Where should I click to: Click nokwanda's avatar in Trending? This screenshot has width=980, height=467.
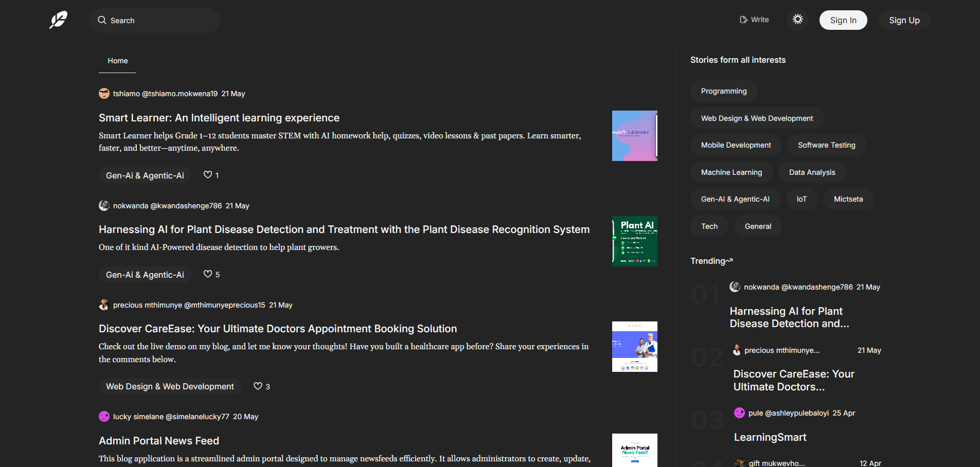click(x=735, y=287)
